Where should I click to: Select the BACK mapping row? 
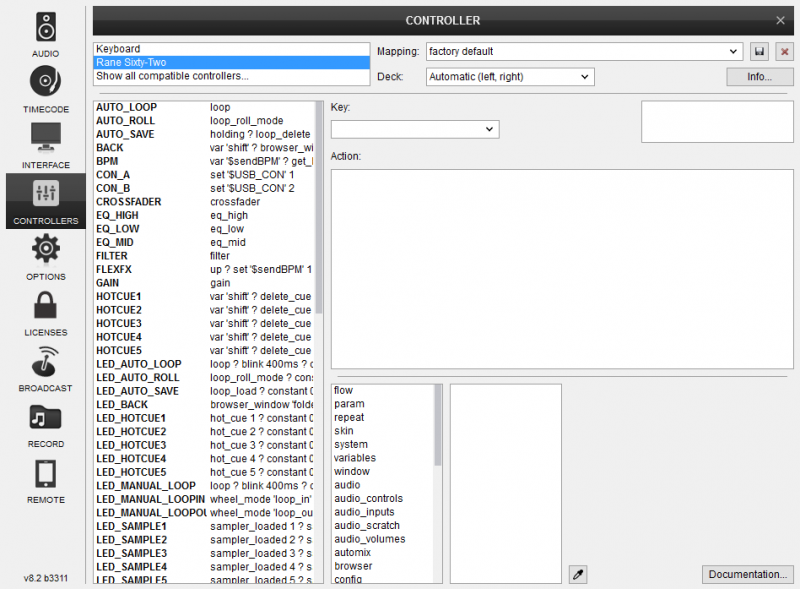point(205,148)
